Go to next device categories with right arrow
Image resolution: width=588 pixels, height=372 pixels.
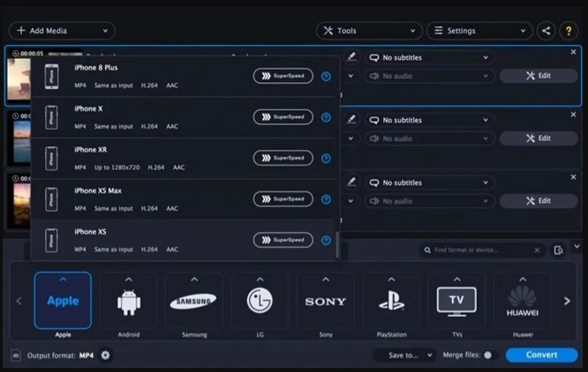(567, 301)
